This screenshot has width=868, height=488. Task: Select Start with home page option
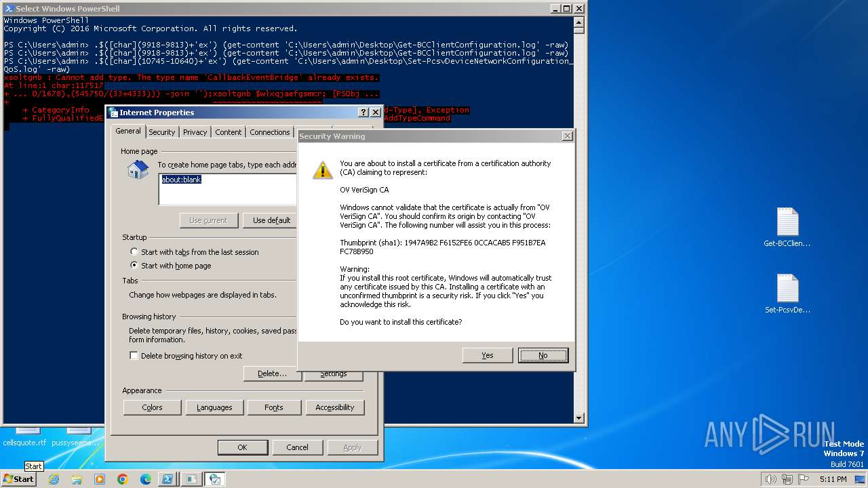[x=170, y=266]
